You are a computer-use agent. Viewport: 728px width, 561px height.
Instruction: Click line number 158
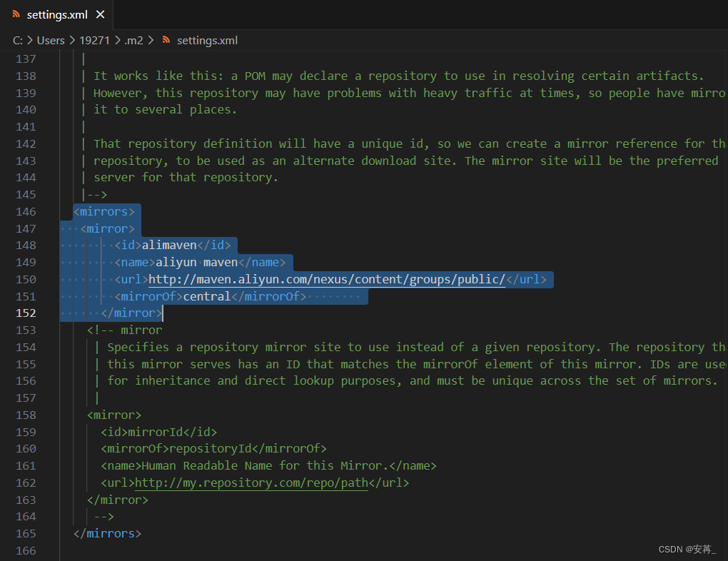[26, 415]
